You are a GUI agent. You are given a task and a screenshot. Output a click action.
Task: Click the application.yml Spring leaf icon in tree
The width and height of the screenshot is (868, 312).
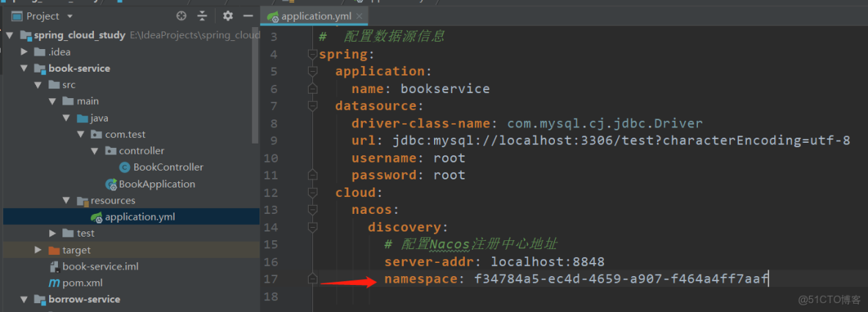(97, 217)
